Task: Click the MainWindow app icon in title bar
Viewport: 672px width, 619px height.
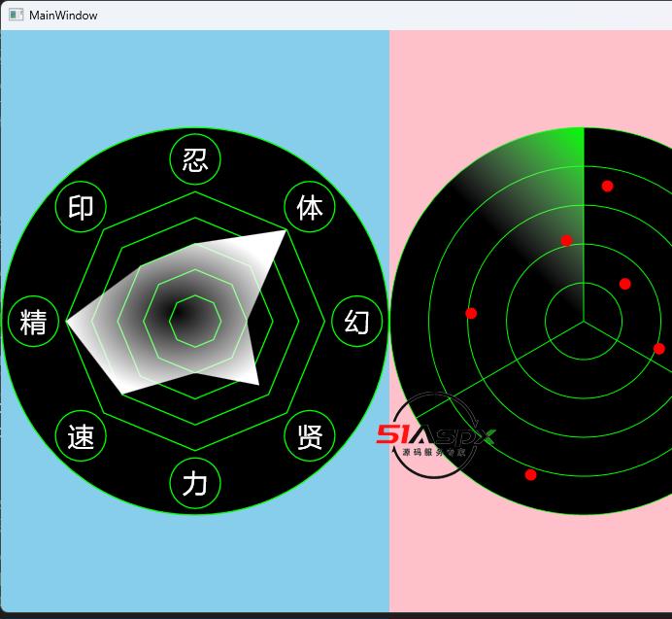Action: pyautogui.click(x=16, y=15)
